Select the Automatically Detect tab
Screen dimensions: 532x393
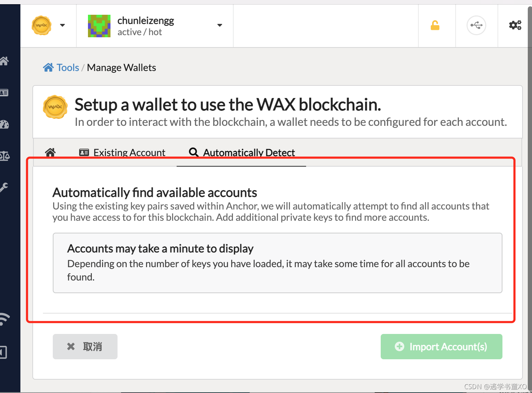(242, 153)
